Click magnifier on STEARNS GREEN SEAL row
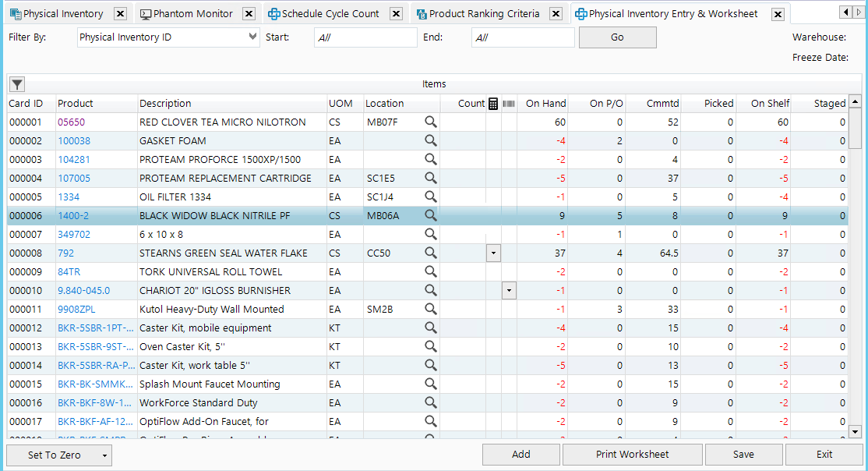868x471 pixels. [430, 253]
